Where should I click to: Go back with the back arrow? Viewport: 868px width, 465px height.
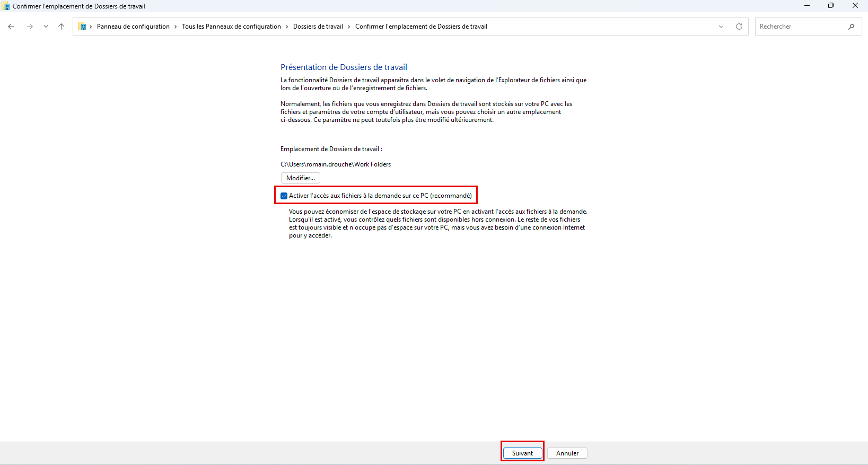click(11, 27)
